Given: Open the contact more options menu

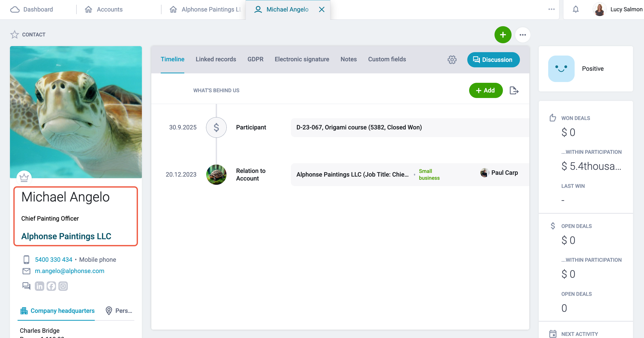Looking at the screenshot, I should pyautogui.click(x=523, y=35).
